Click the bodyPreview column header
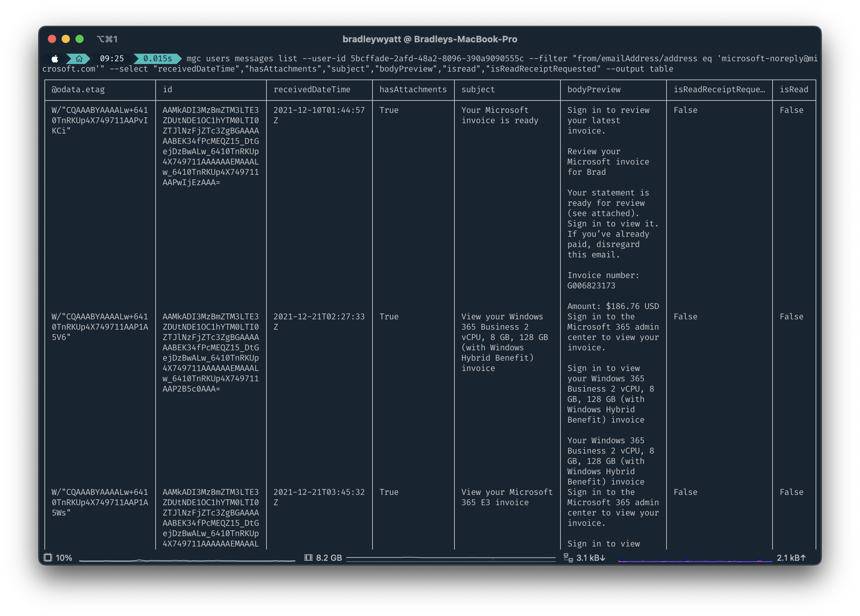The height and width of the screenshot is (616, 860). pyautogui.click(x=594, y=89)
